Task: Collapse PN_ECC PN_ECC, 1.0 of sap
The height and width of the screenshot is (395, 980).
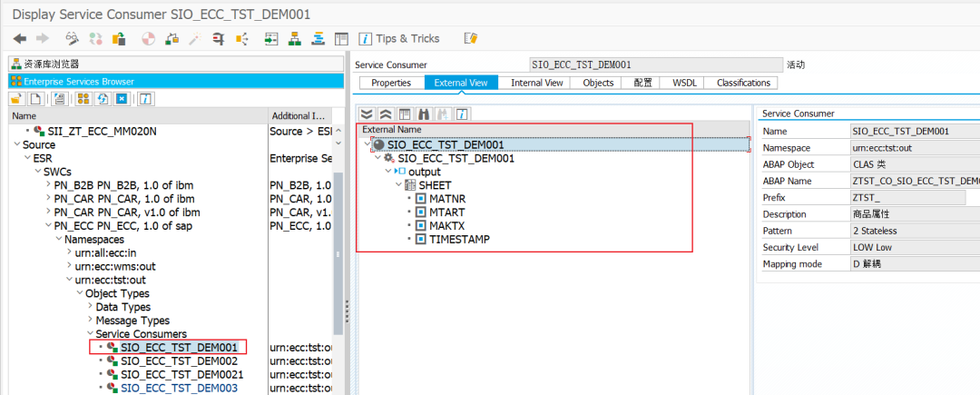Action: [x=48, y=225]
